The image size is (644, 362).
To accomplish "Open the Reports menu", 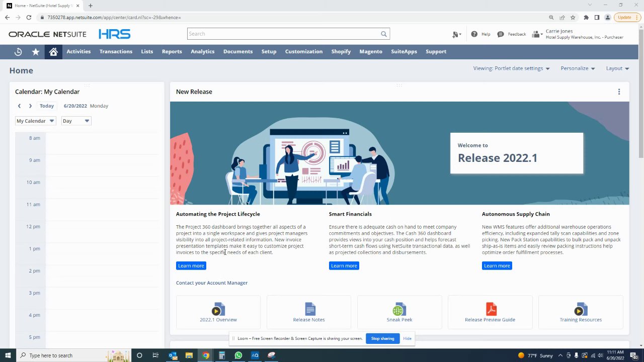I will click(172, 52).
